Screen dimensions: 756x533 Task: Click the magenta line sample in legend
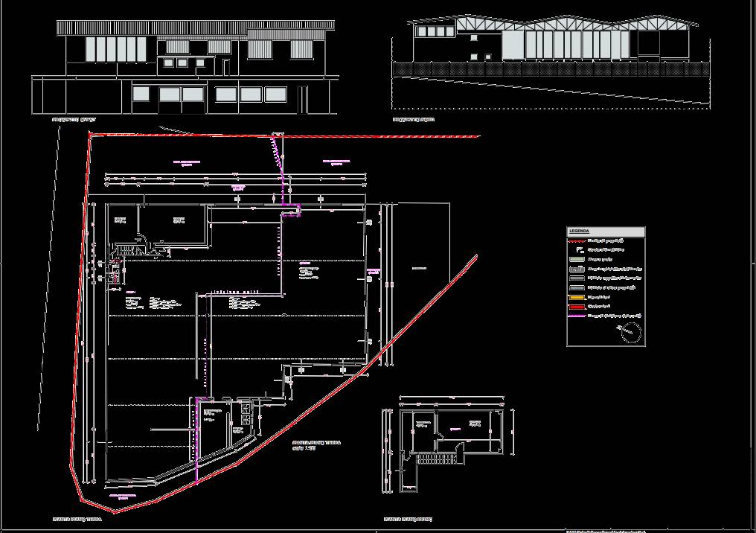[x=577, y=316]
